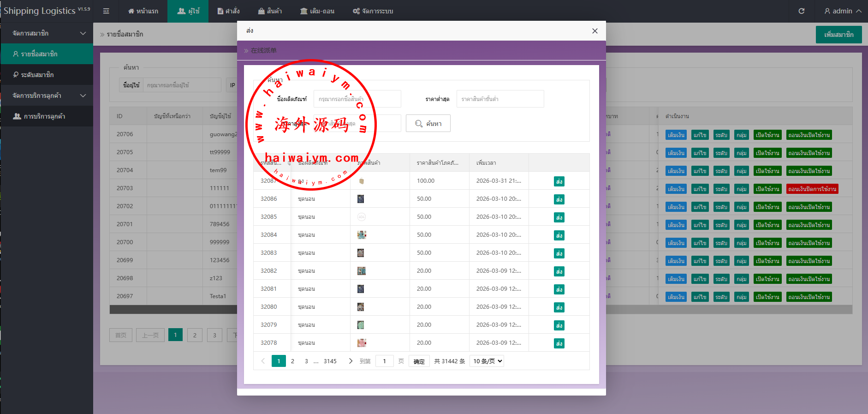The image size is (868, 414).
Task: Go to page 2 in dialog pagination
Action: tap(292, 361)
